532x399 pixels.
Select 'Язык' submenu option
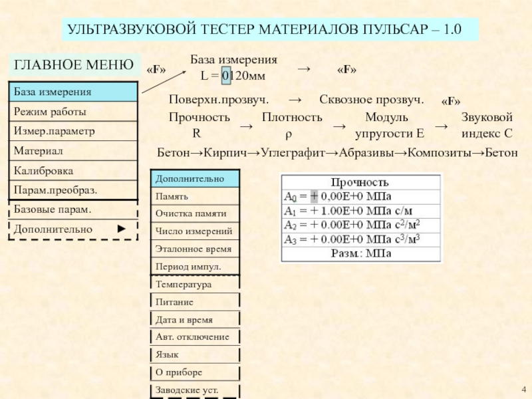click(x=196, y=354)
